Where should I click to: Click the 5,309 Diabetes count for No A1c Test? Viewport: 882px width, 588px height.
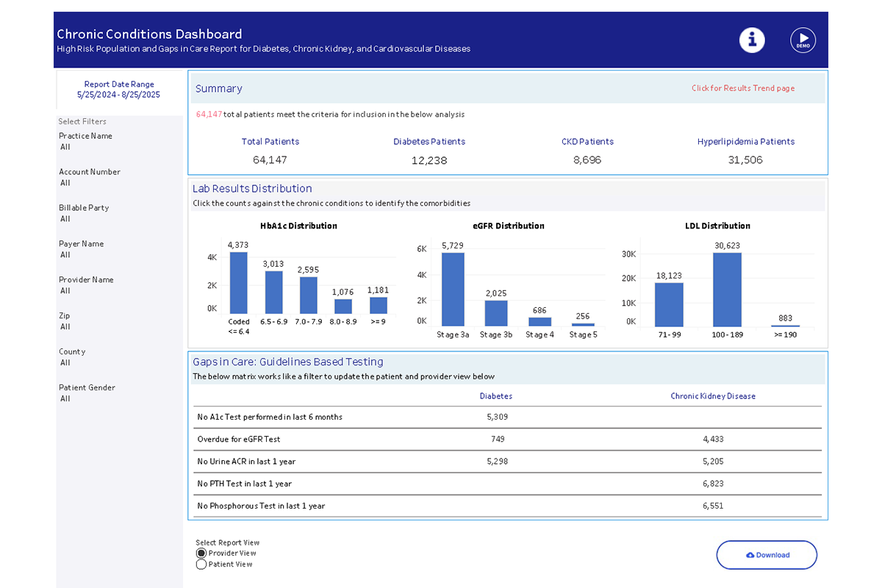(x=496, y=417)
